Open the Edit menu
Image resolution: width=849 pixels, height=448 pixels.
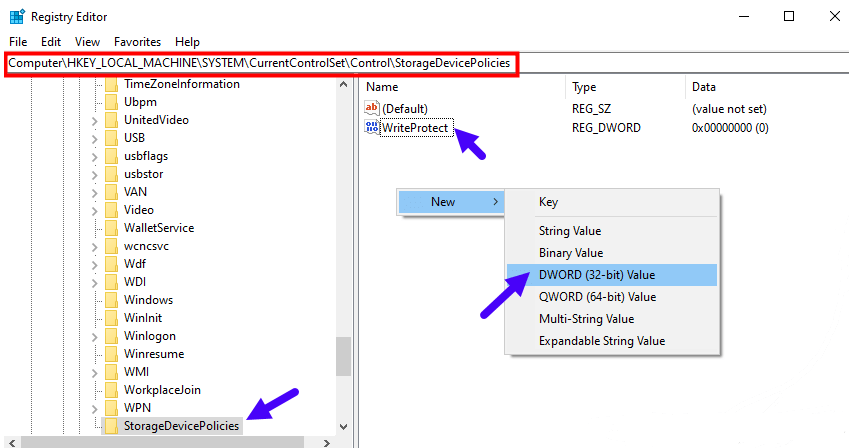click(51, 42)
